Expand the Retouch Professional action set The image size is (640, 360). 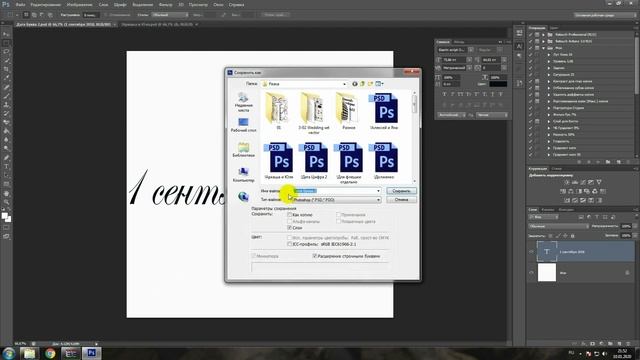point(543,34)
